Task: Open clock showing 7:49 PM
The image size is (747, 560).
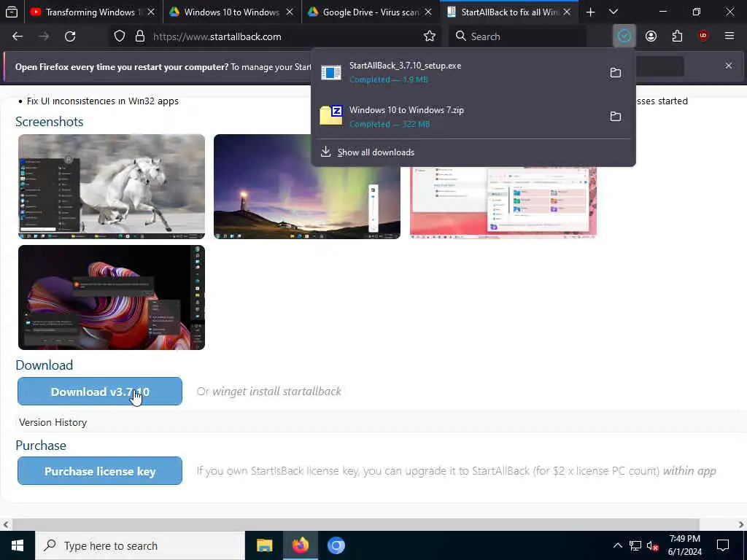Action: pyautogui.click(x=684, y=545)
